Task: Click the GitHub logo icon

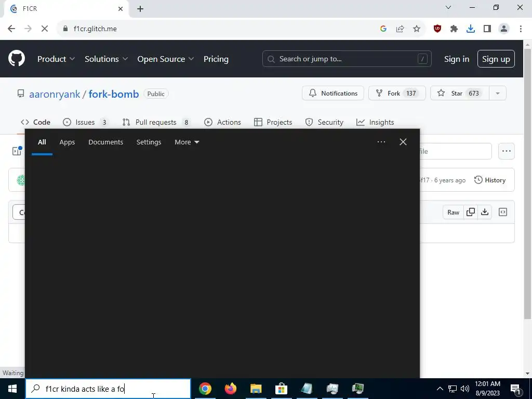Action: 17,58
